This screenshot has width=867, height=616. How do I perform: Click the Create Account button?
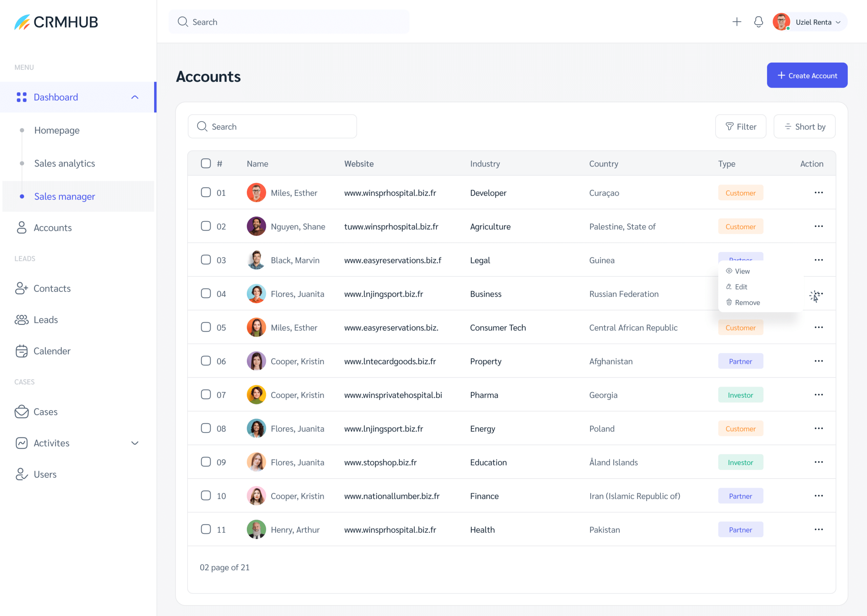[x=807, y=75]
